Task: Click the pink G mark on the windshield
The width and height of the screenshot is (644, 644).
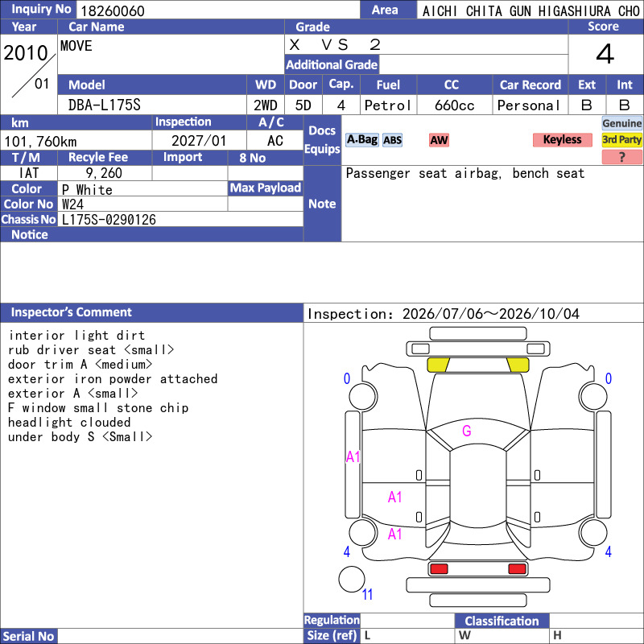Action: pos(467,431)
